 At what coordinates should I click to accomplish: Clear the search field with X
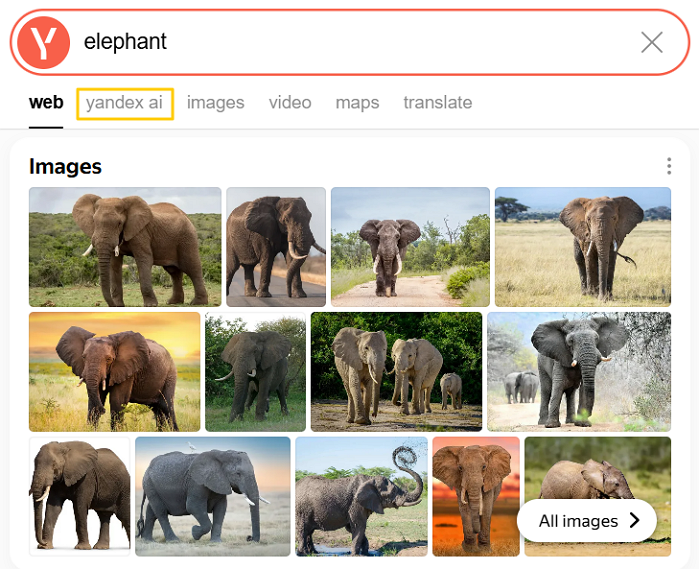pyautogui.click(x=651, y=42)
